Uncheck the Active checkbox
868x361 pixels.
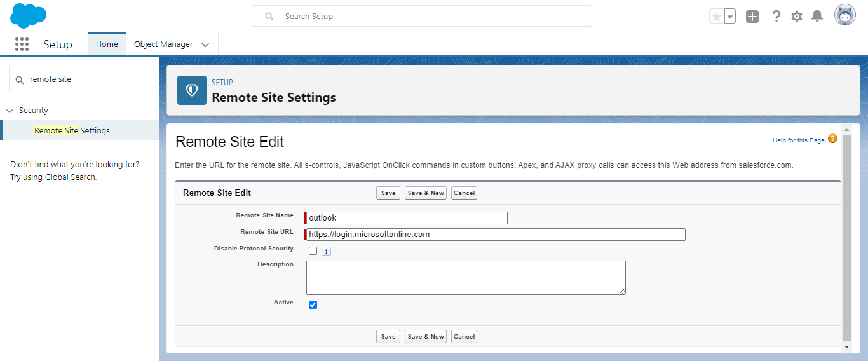tap(313, 305)
